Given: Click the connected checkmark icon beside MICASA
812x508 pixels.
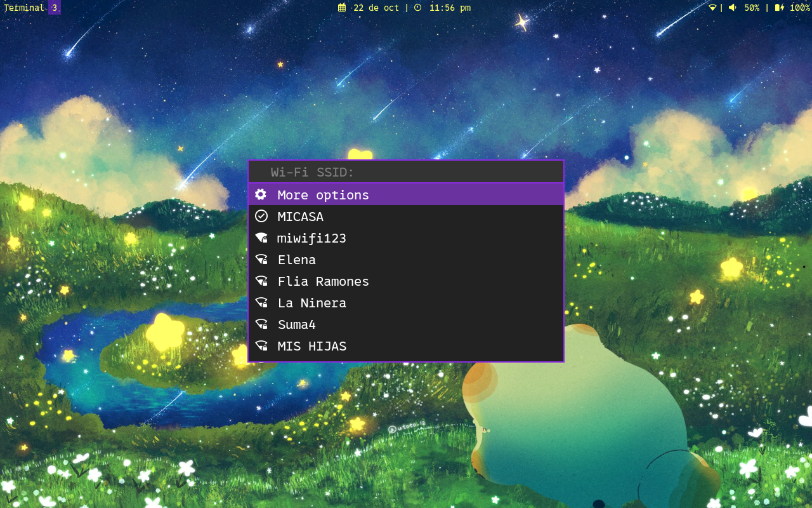Looking at the screenshot, I should point(261,216).
